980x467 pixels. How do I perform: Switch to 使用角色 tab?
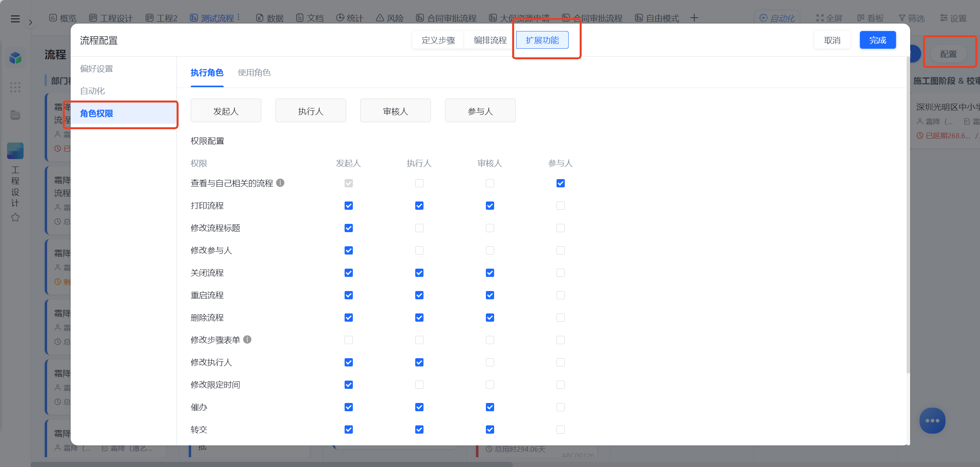coord(254,73)
